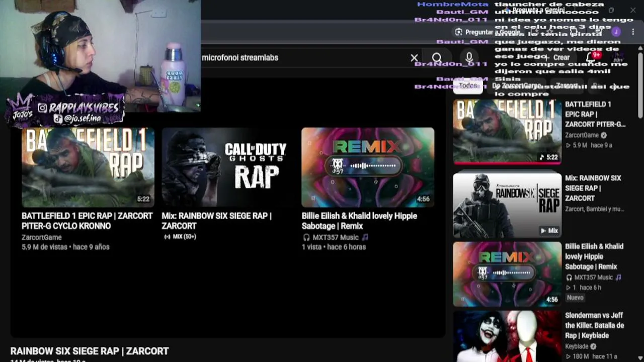This screenshot has width=644, height=362.
Task: Select the De ZarcortGame filter chip
Action: (x=516, y=86)
